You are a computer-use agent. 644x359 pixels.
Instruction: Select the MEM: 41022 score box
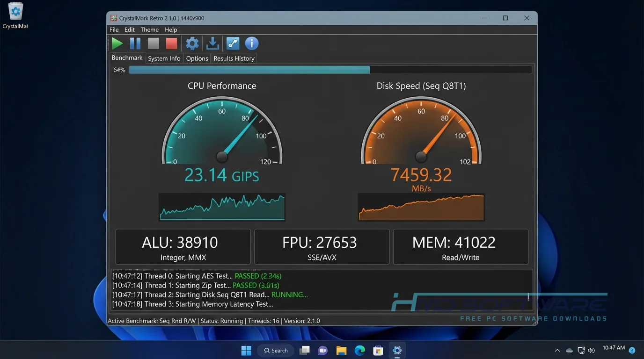461,247
